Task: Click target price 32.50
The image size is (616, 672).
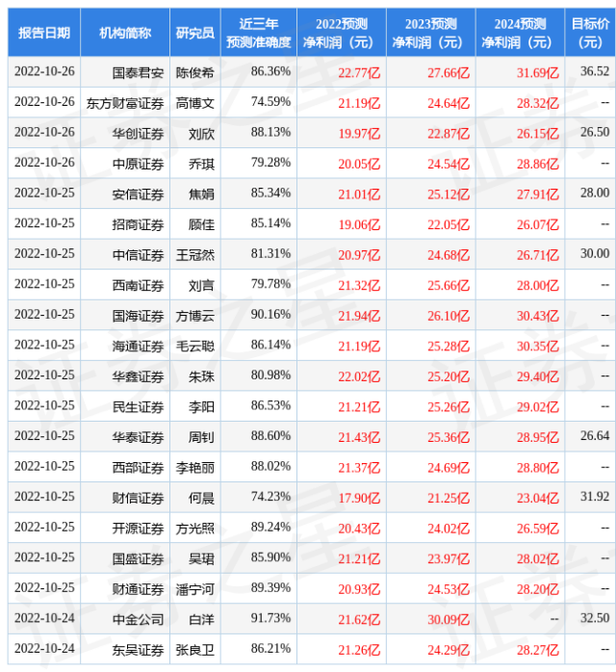Action: point(595,618)
